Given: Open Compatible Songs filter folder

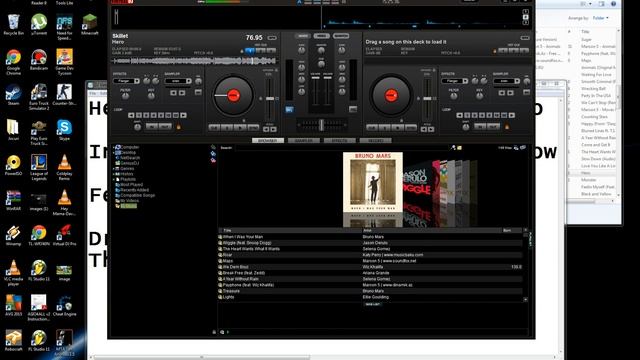Looking at the screenshot, I should 135,195.
